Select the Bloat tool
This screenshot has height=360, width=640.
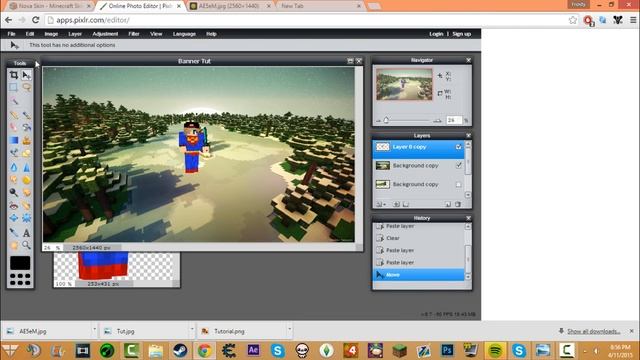pos(13,218)
